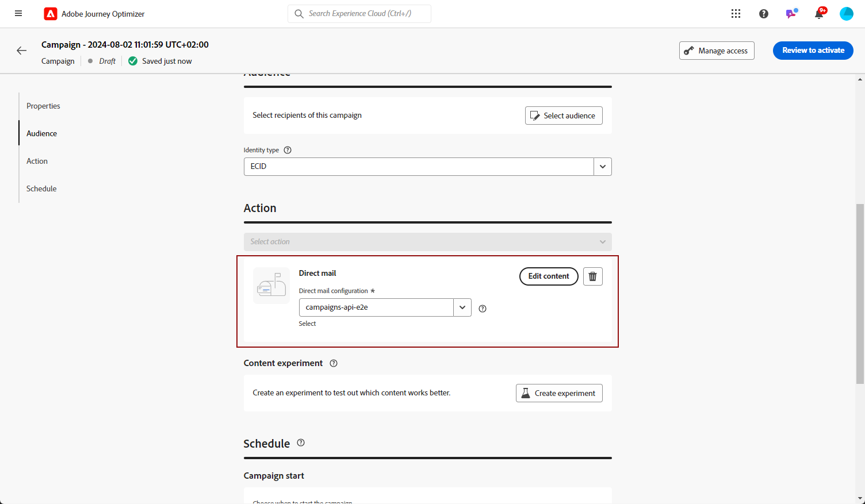Click the page vertical scrollbar
The image size is (865, 504).
860,293
